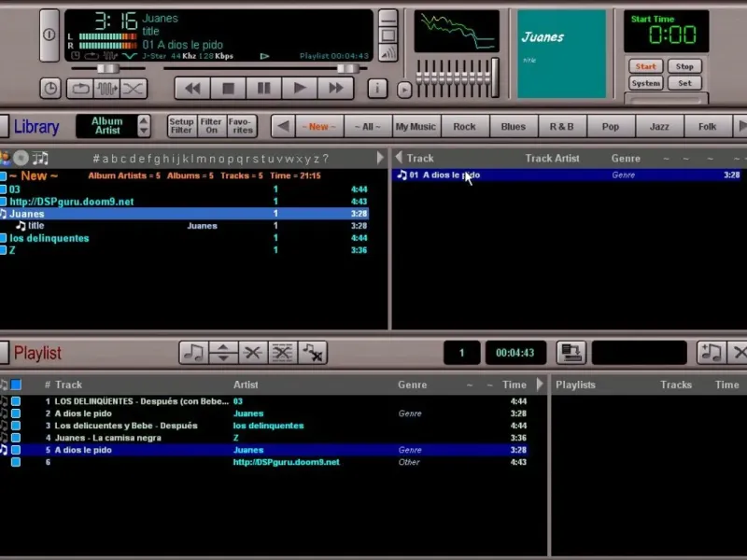Click the arrow after playlist Time header
This screenshot has width=747, height=560.
(540, 384)
